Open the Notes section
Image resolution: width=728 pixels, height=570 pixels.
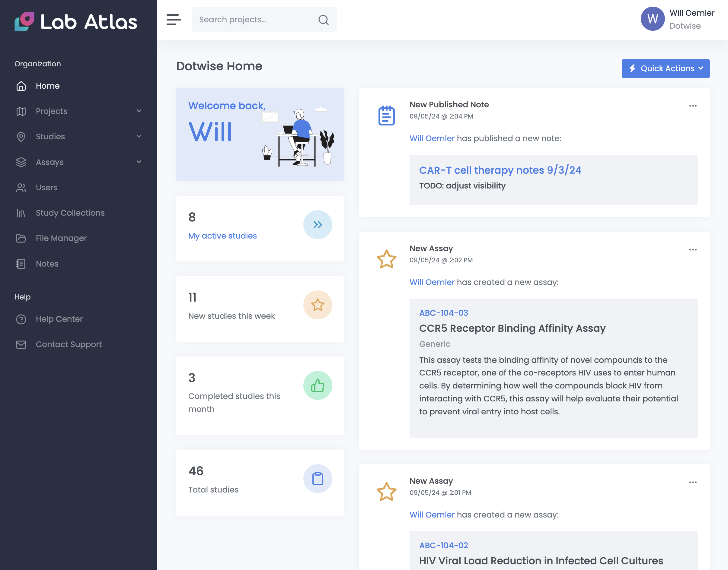[x=47, y=264]
